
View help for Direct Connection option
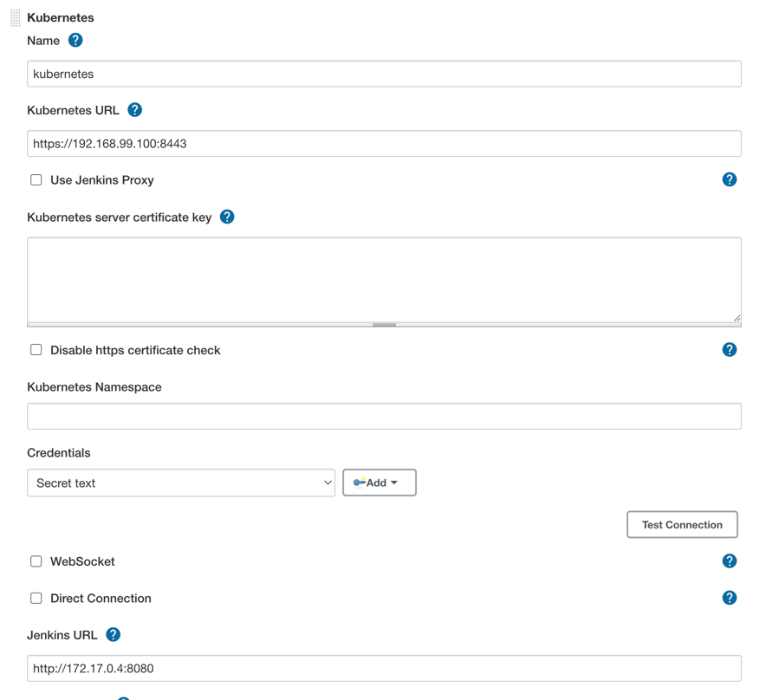[x=730, y=597]
